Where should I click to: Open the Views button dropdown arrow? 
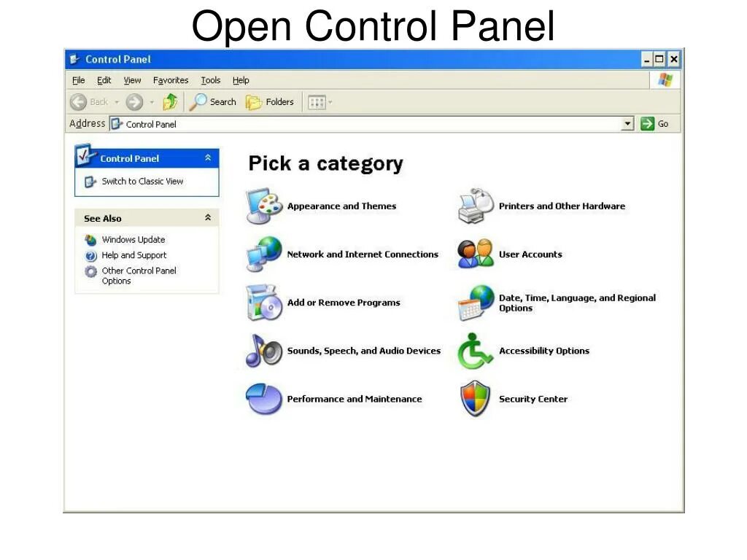330,102
